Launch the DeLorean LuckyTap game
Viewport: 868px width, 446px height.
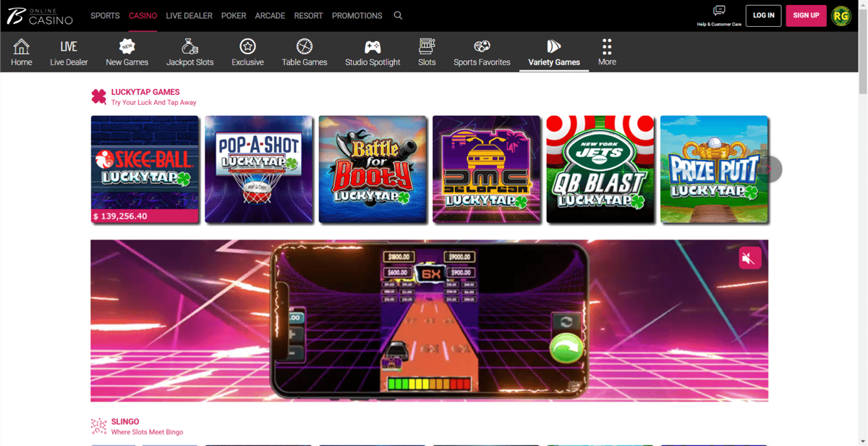(x=487, y=169)
